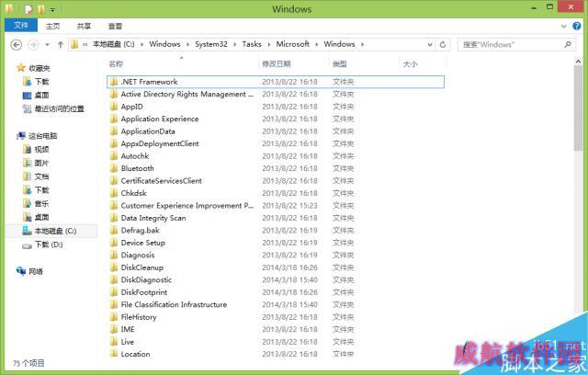The width and height of the screenshot is (588, 375).
Task: Select the Device Setup folder name
Action: 143,243
